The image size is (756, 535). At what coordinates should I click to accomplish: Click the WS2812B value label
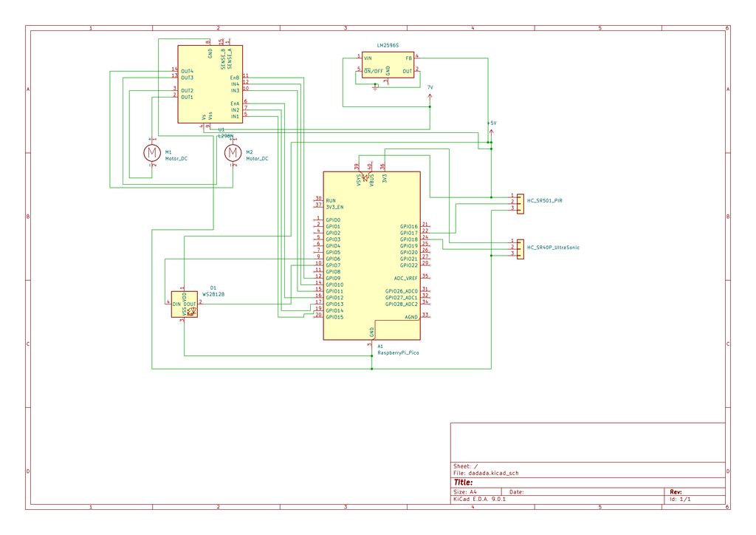pos(213,294)
